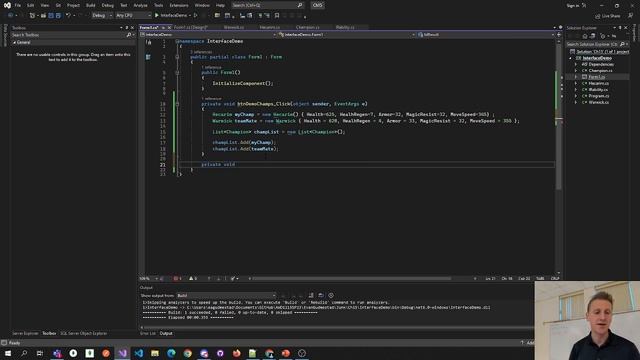Switch to the Server Explorer tab
Image resolution: width=640 pixels, height=360 pixels.
pos(25,333)
